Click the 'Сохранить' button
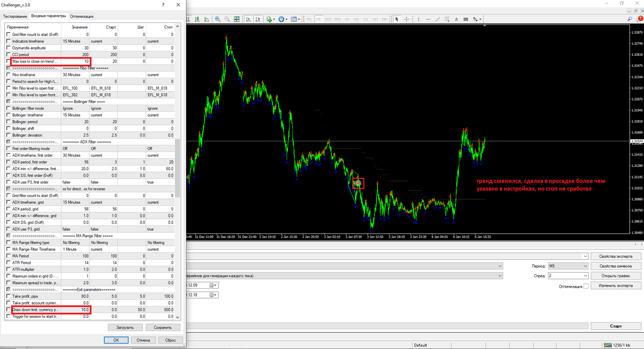644x349 pixels. click(x=163, y=328)
